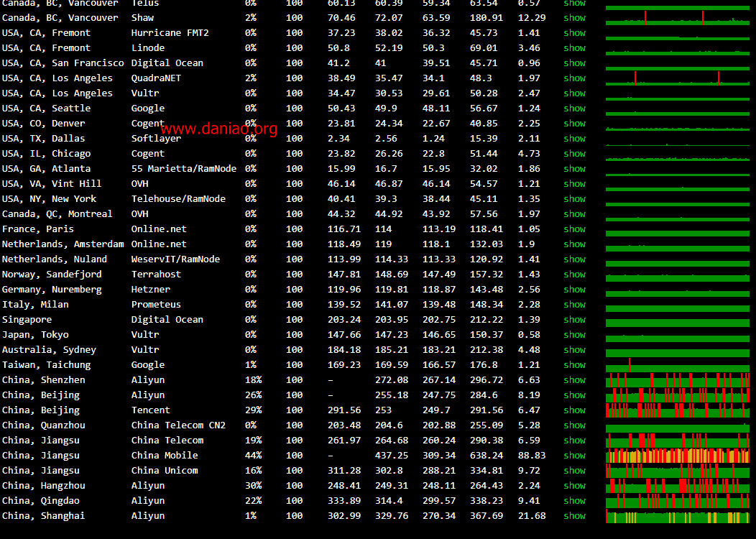Click the 'Norway, Sandefjord' location text
756x539 pixels.
52,275
